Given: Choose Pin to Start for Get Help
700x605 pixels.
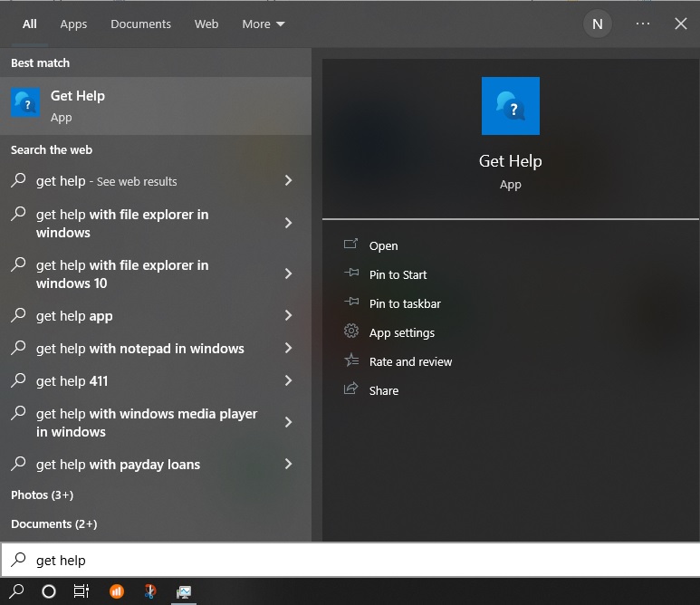Looking at the screenshot, I should 398,274.
